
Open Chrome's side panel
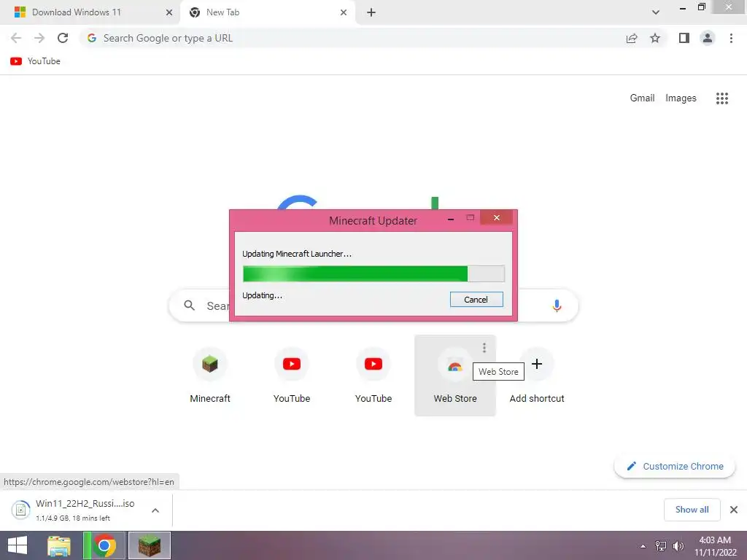684,38
